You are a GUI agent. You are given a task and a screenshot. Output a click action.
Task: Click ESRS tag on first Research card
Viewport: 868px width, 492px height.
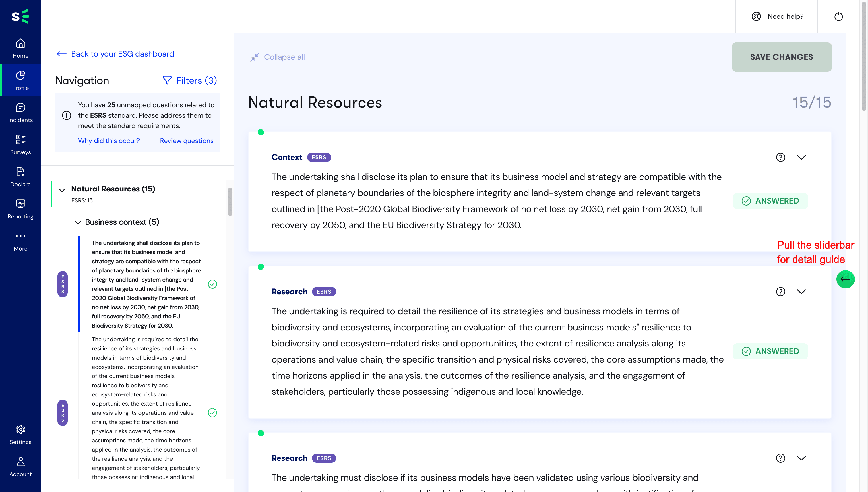tap(324, 292)
